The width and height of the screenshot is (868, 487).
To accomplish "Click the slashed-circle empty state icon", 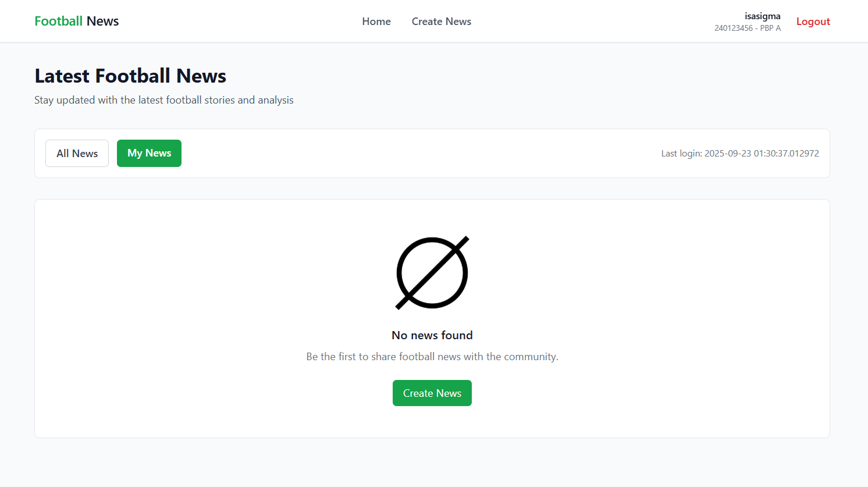I will point(432,272).
